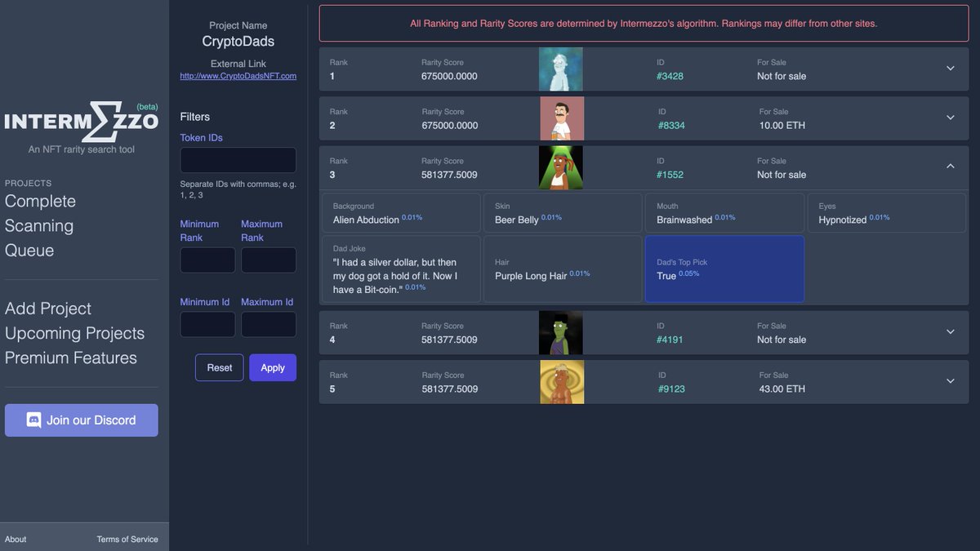Click the CryptoDads project name

point(238,41)
